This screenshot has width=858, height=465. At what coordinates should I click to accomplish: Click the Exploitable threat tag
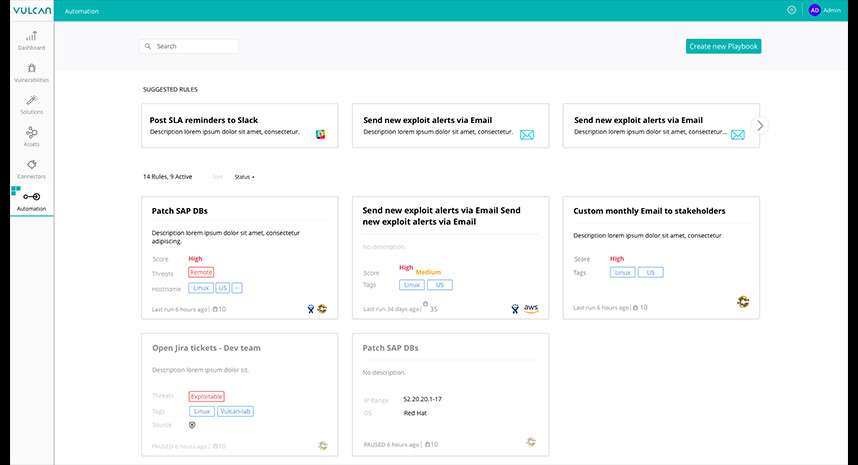[x=206, y=397]
